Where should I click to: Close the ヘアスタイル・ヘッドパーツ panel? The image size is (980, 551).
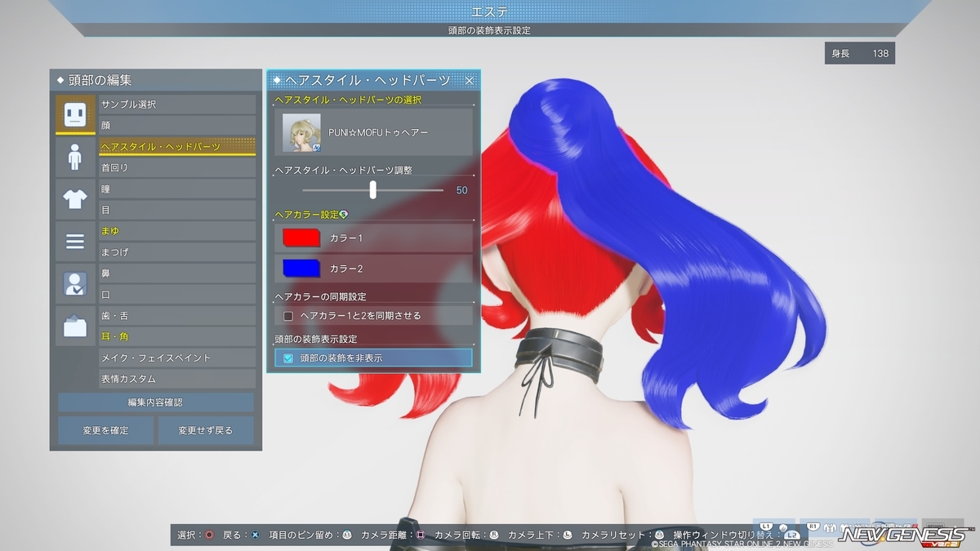470,80
